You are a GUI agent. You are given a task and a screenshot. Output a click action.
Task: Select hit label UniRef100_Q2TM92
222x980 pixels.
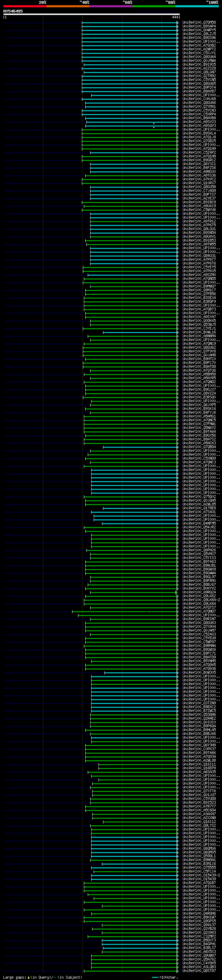(x=199, y=76)
